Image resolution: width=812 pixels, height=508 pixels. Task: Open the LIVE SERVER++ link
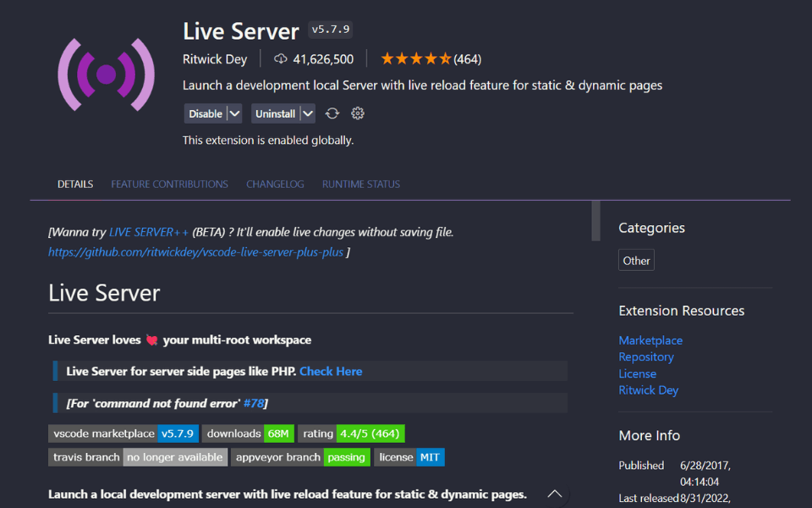pos(149,232)
